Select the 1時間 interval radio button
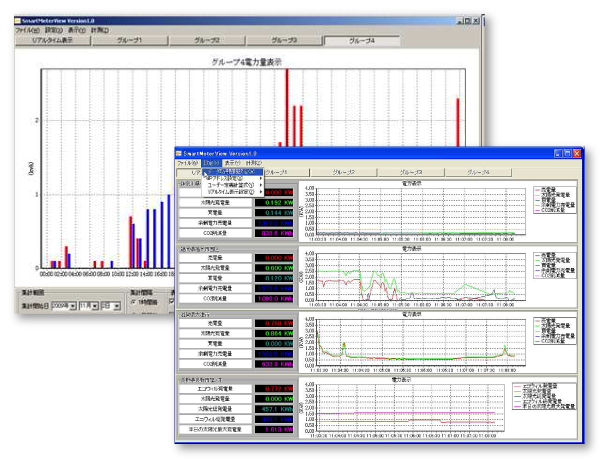The width and height of the screenshot is (600, 463). (134, 302)
